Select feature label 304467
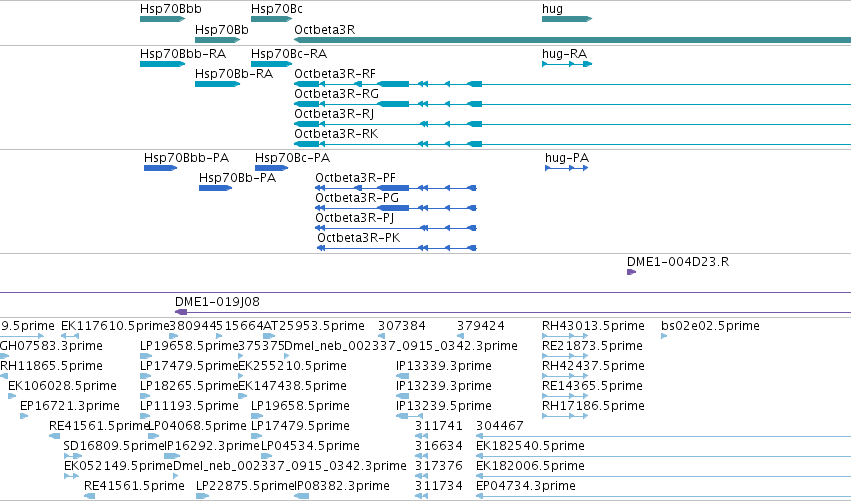 500,426
